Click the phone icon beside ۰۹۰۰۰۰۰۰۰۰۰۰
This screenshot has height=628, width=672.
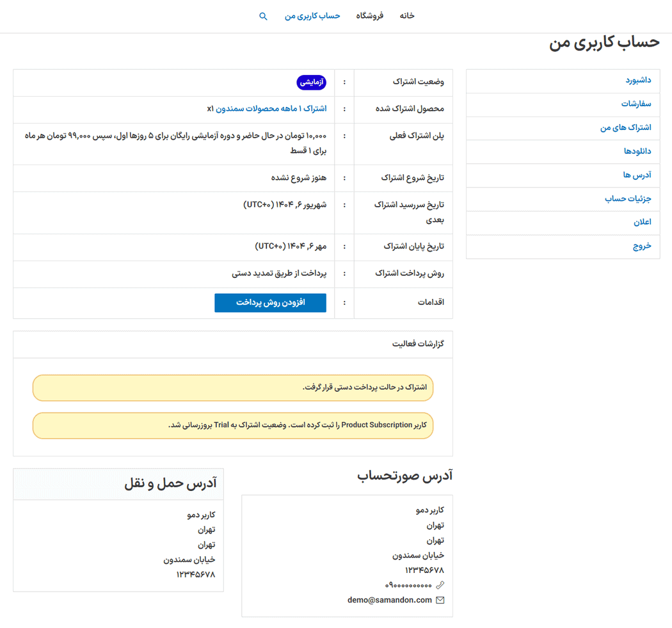point(440,585)
